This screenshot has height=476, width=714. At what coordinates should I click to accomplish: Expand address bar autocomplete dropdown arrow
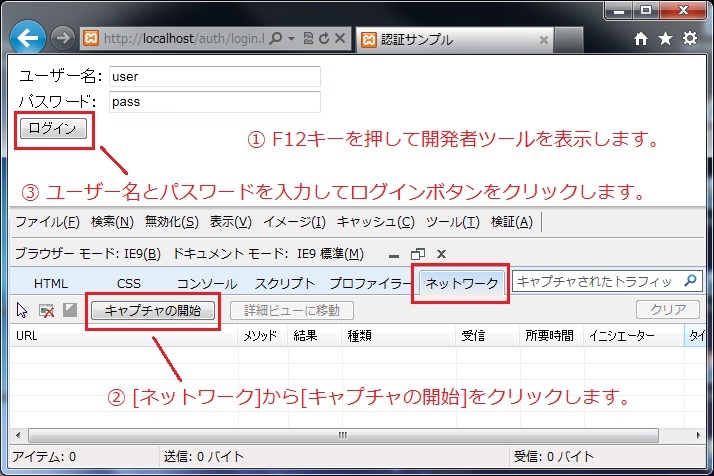pyautogui.click(x=291, y=39)
